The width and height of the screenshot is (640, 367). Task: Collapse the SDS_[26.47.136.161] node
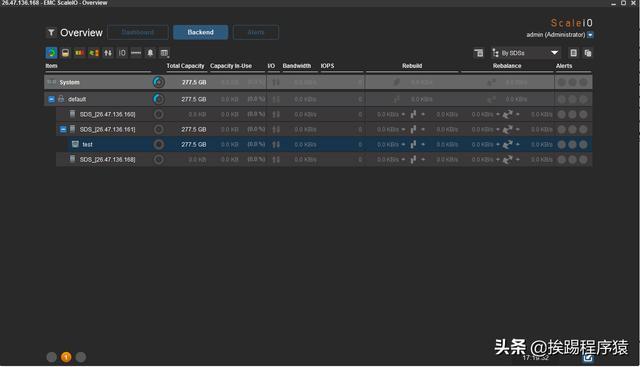click(63, 129)
